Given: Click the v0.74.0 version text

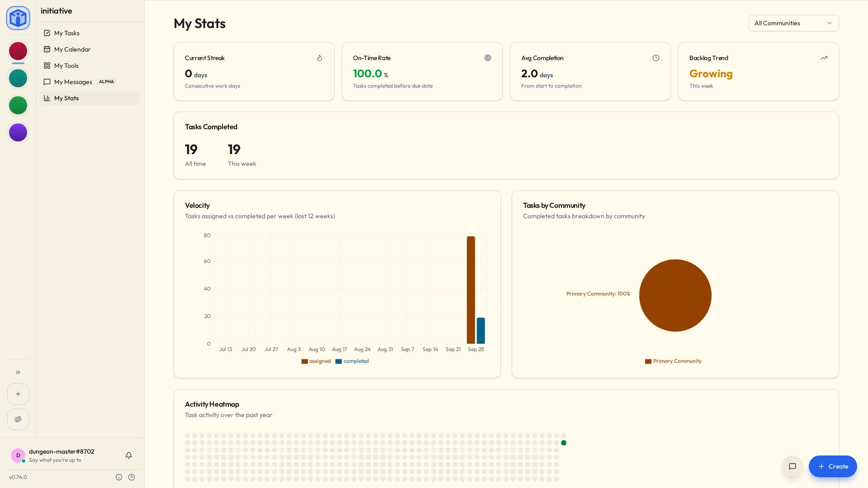Looking at the screenshot, I should [18, 477].
